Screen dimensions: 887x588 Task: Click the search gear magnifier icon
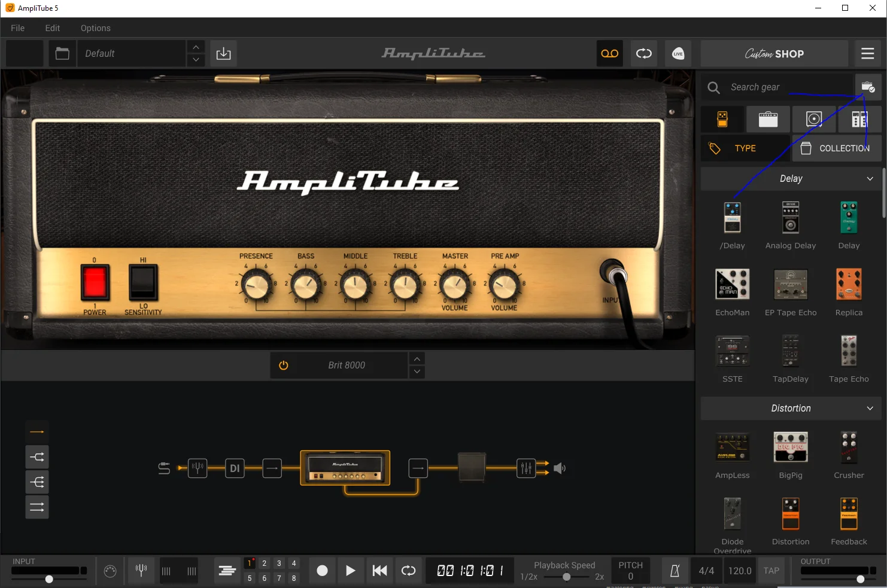713,87
